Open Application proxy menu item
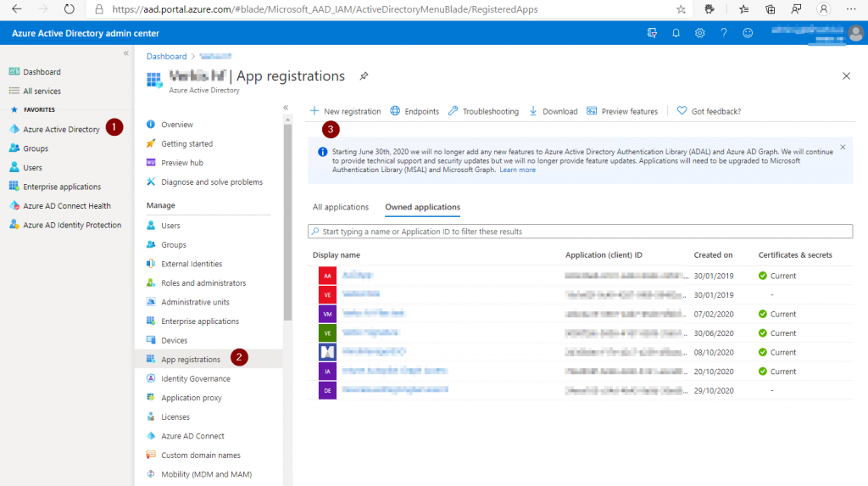The height and width of the screenshot is (486, 868). [191, 398]
